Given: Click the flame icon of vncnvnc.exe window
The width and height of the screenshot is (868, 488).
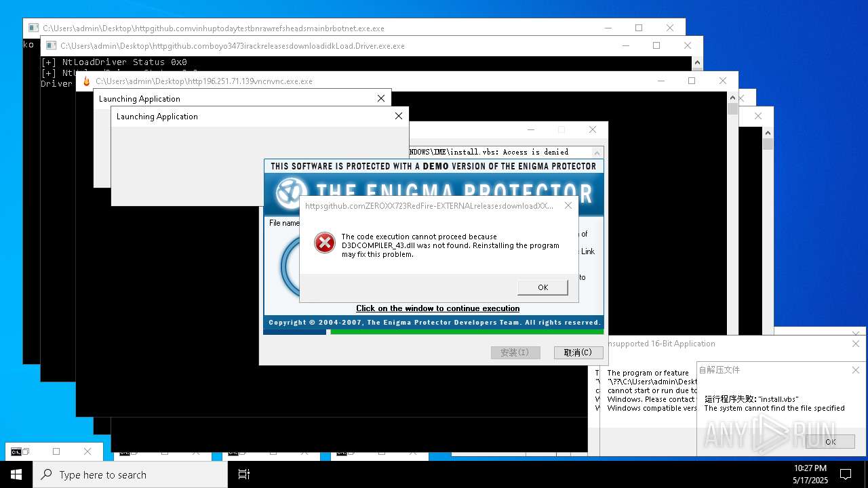Looking at the screenshot, I should pos(86,81).
